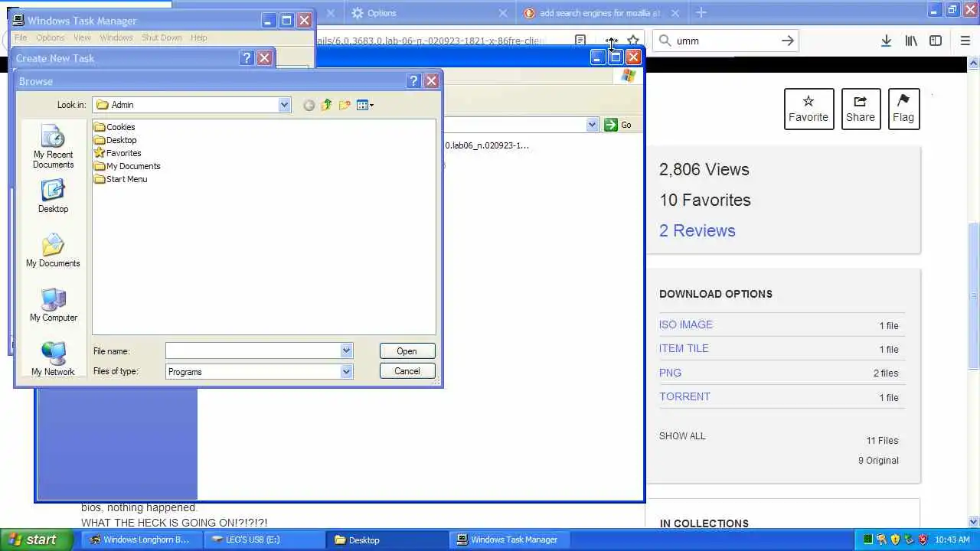
Task: Open Task Manager Help menu
Action: pyautogui.click(x=198, y=37)
